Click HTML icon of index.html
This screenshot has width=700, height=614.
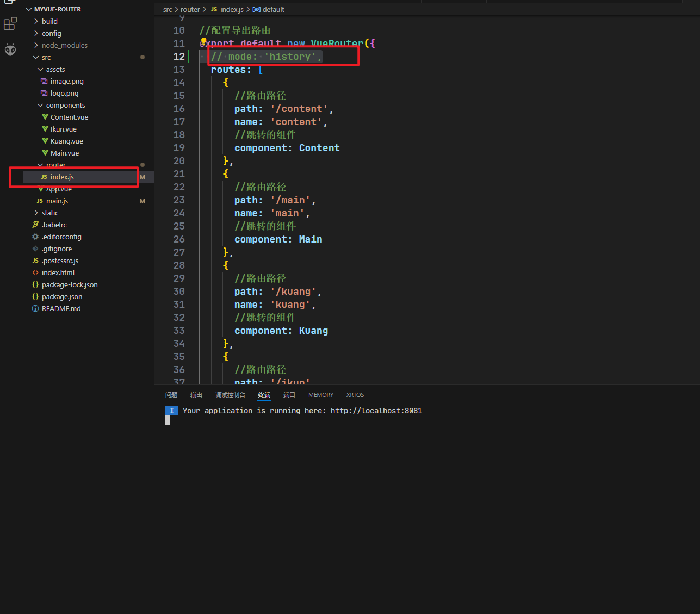point(36,272)
